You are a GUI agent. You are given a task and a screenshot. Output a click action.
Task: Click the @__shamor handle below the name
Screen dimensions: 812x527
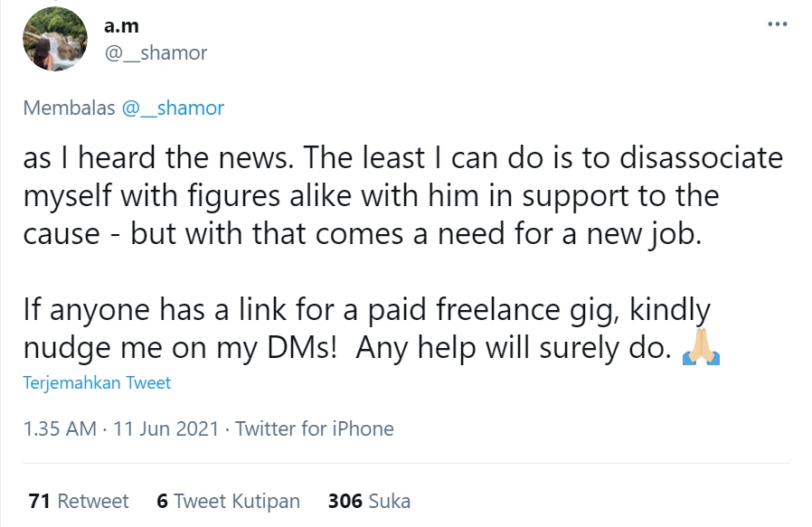[156, 53]
